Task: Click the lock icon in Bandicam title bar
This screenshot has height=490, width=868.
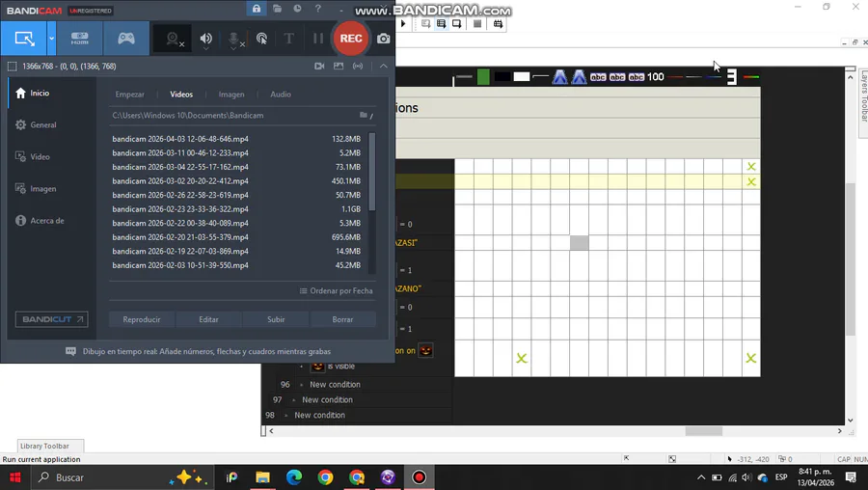Action: tap(257, 9)
